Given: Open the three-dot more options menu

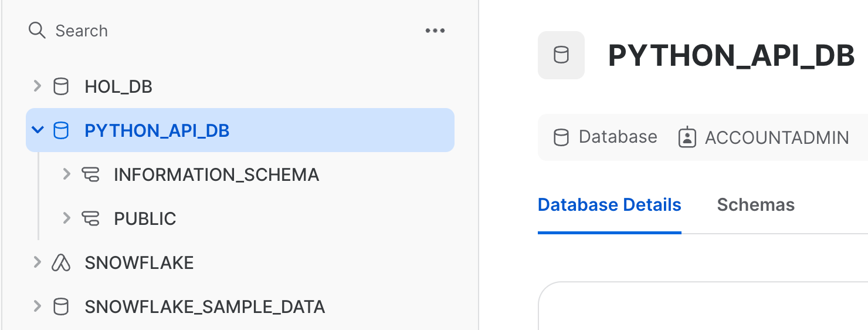Looking at the screenshot, I should tap(435, 31).
